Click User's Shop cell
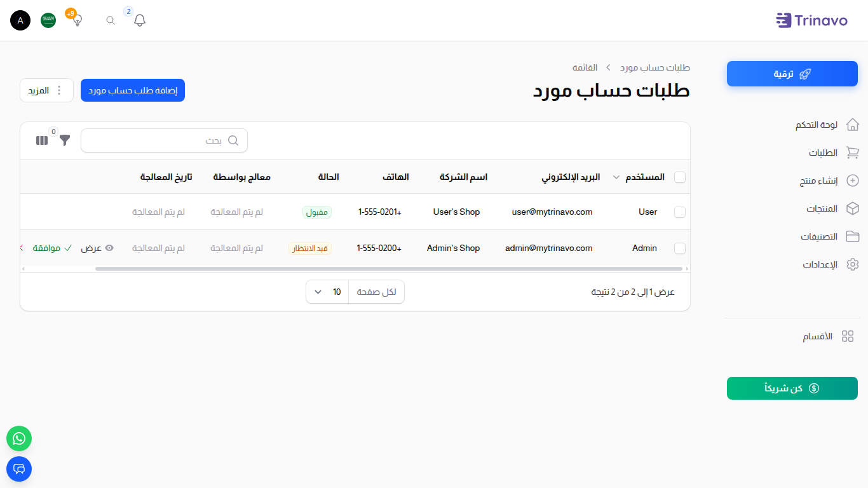Screen dimensions: 868x488 coord(456,212)
